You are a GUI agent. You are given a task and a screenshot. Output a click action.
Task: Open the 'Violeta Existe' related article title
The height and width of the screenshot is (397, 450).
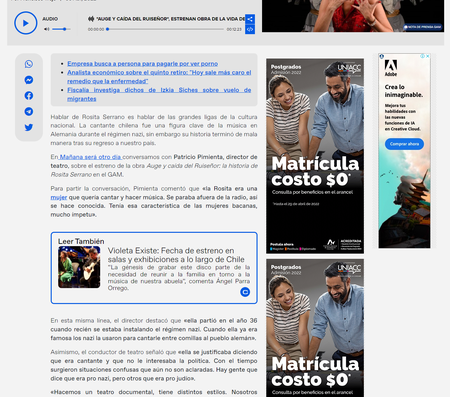coord(176,255)
